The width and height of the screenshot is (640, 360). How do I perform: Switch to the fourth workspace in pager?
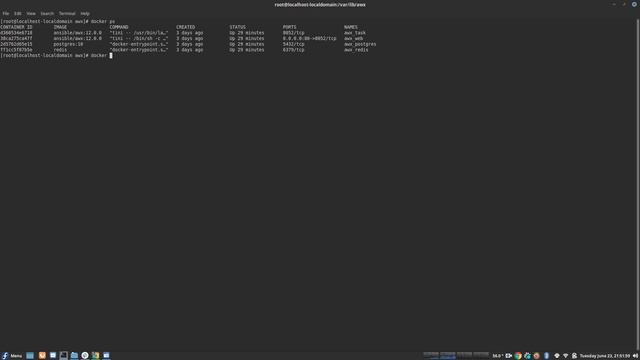(481, 356)
